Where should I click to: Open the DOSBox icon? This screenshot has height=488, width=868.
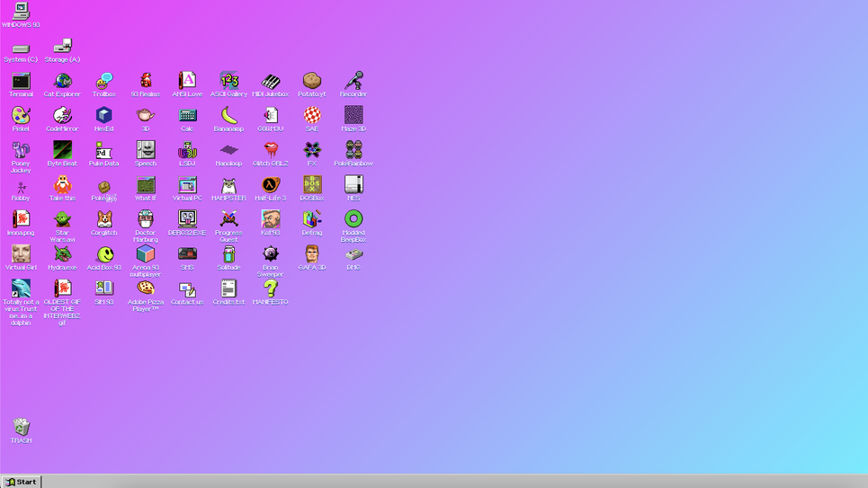point(312,186)
